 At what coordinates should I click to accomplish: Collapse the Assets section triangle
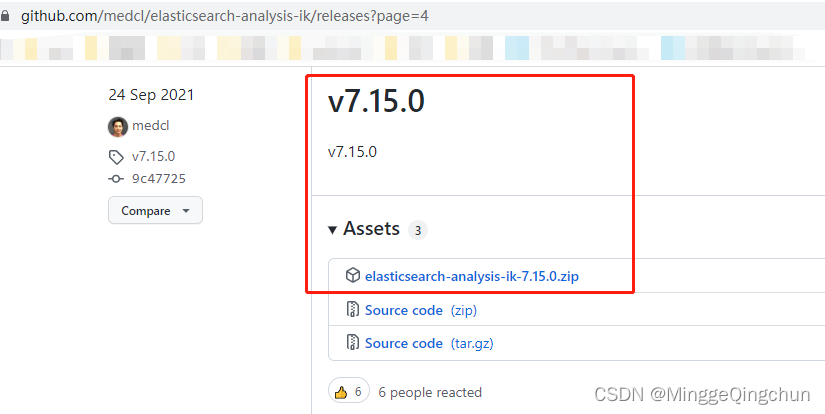point(332,230)
